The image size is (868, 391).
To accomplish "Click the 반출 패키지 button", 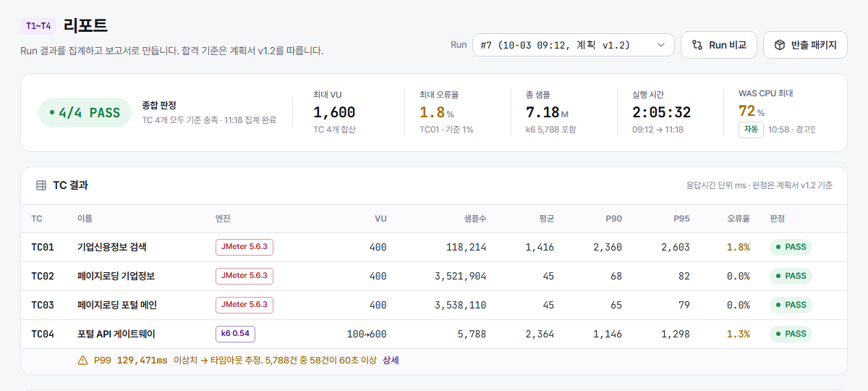I will click(805, 45).
